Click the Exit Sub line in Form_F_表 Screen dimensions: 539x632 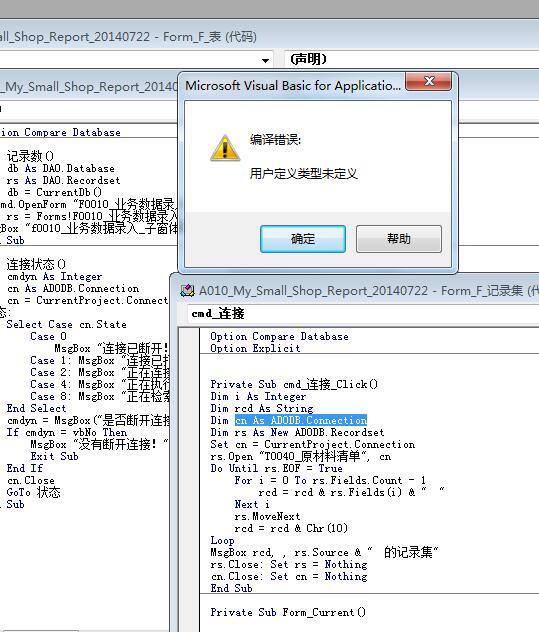[54, 456]
